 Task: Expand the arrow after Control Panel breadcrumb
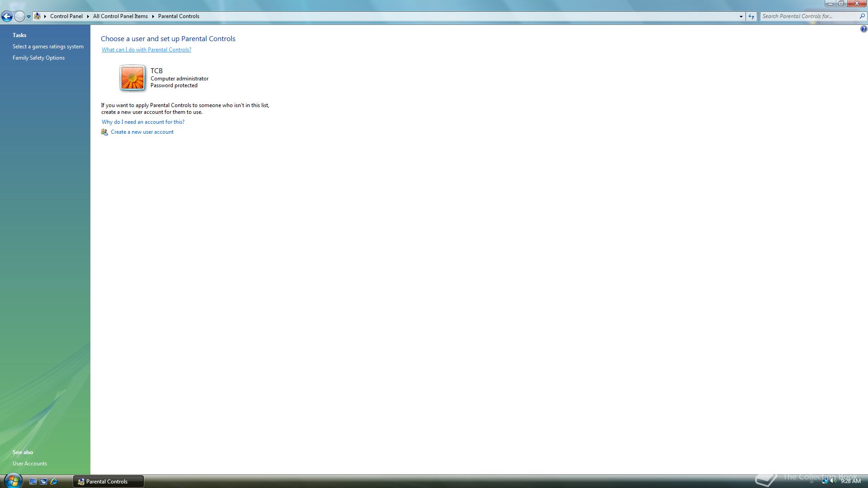(88, 16)
